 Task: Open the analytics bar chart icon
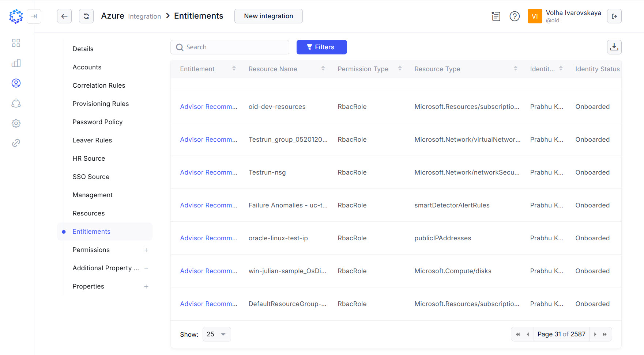click(x=16, y=63)
